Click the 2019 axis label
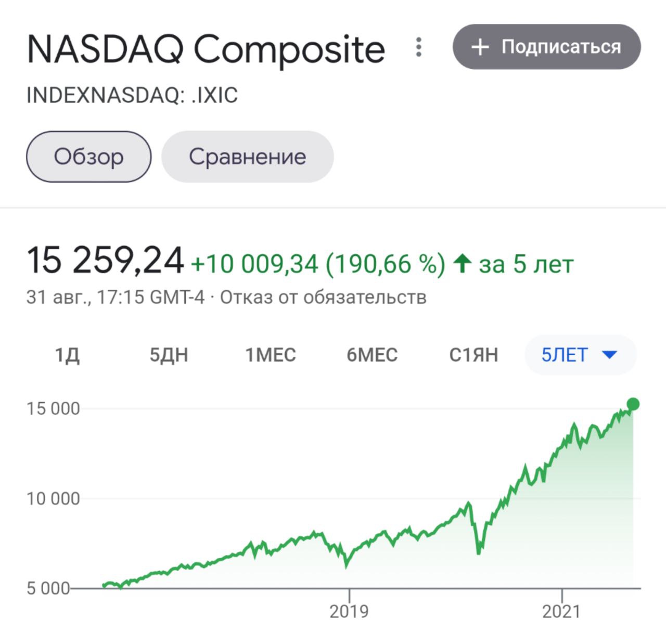 349,611
